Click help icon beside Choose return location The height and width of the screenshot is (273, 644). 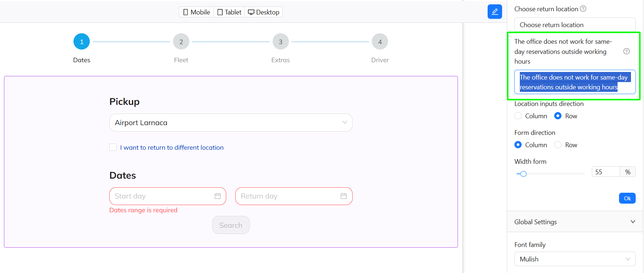pos(583,9)
